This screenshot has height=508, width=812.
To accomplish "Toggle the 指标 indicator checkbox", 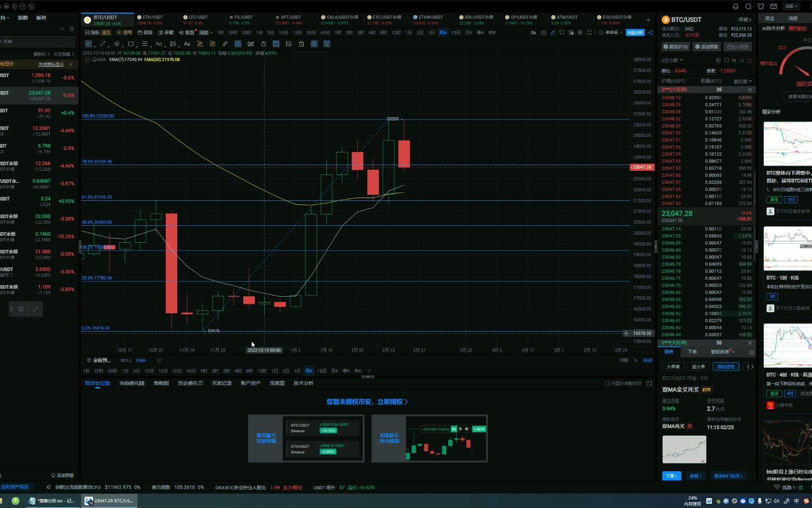I will (92, 32).
